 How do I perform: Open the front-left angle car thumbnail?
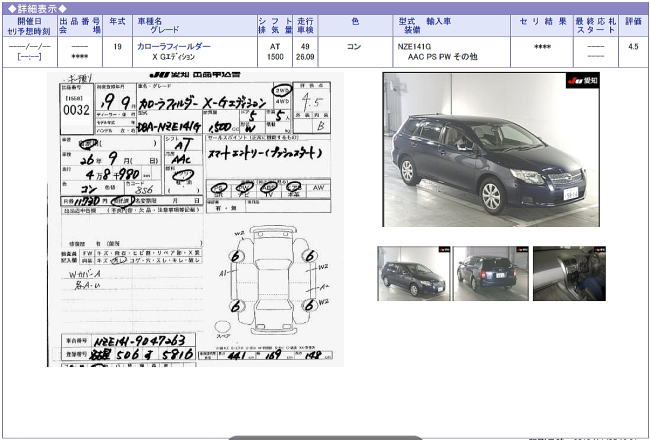click(413, 273)
